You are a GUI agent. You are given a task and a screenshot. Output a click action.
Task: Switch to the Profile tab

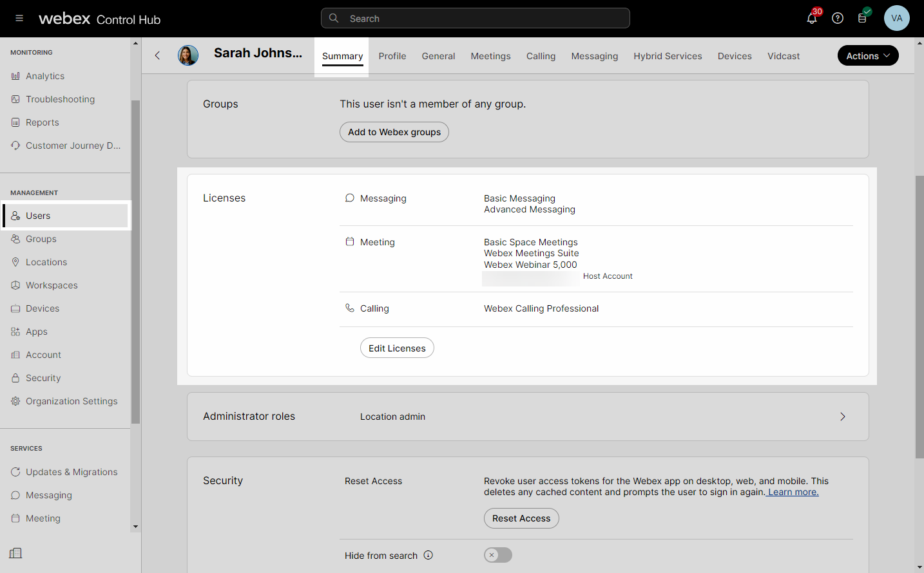coord(392,56)
